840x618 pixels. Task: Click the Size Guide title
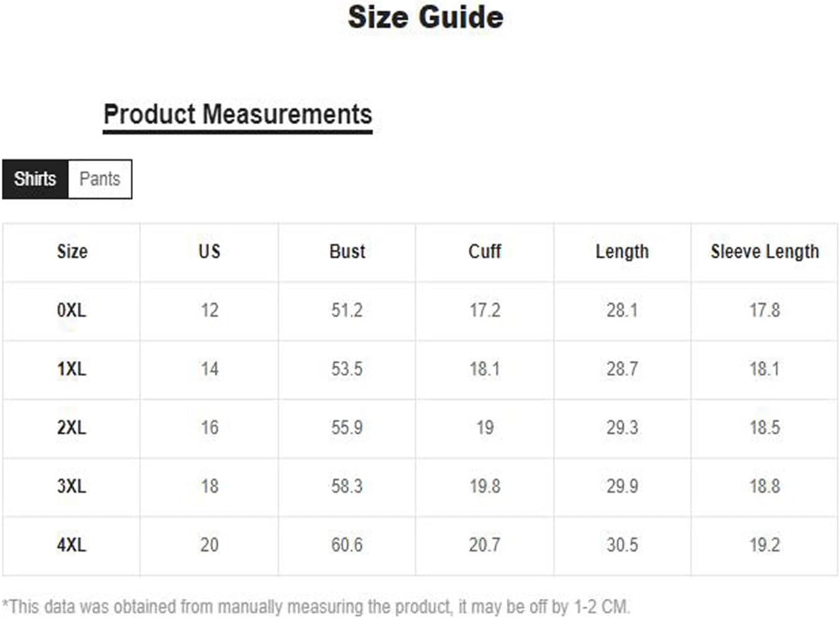425,17
